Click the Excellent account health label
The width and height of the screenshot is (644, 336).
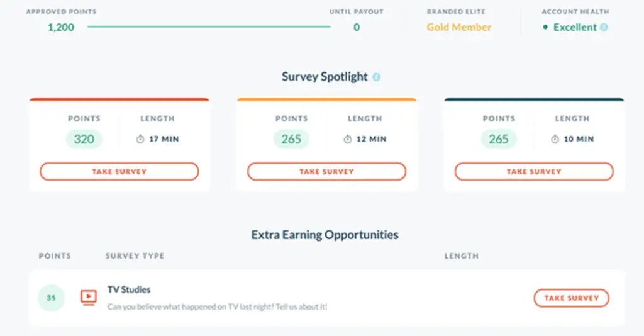[575, 27]
